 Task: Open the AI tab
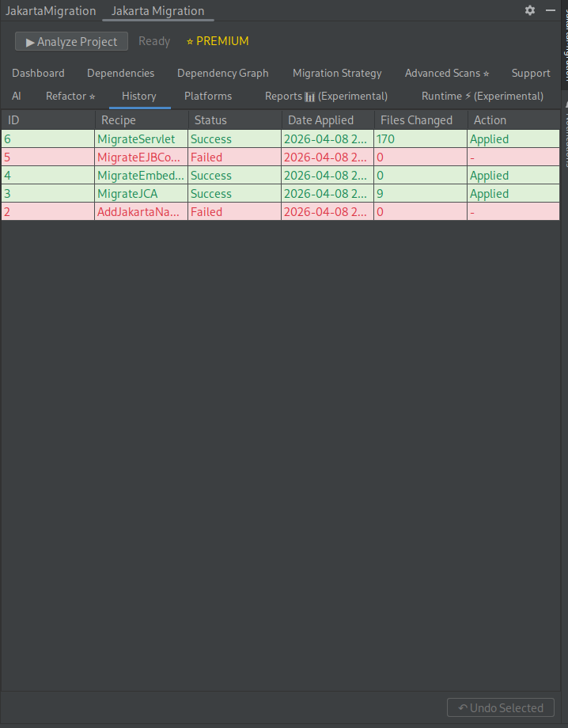[17, 96]
